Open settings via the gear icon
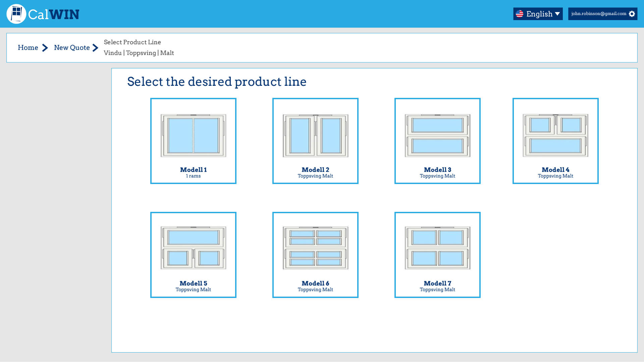644x362 pixels. [x=632, y=14]
